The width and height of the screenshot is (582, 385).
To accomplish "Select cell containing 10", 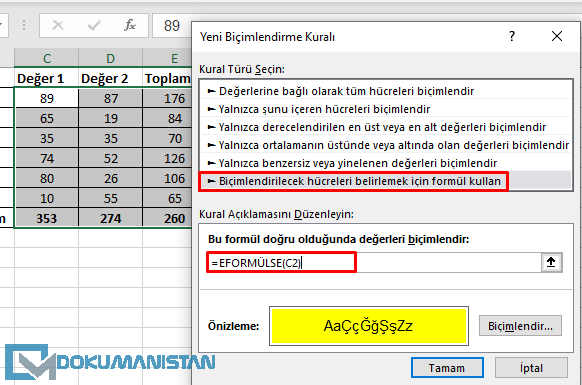I will pyautogui.click(x=47, y=199).
